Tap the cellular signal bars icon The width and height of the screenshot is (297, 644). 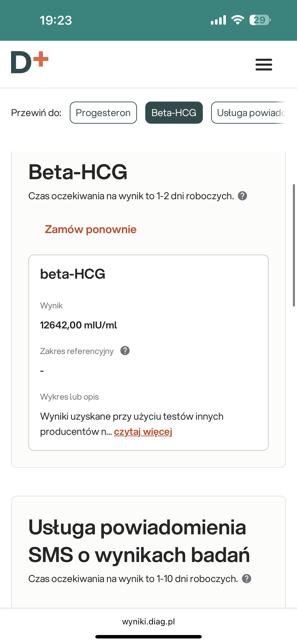pos(218,20)
